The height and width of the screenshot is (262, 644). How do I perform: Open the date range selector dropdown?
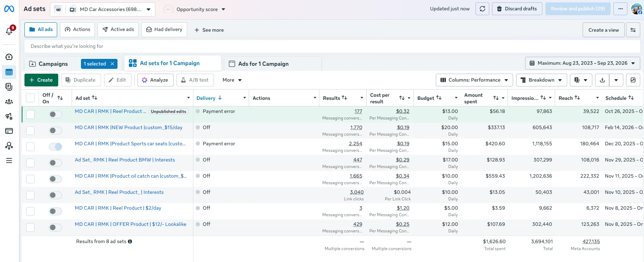click(582, 63)
